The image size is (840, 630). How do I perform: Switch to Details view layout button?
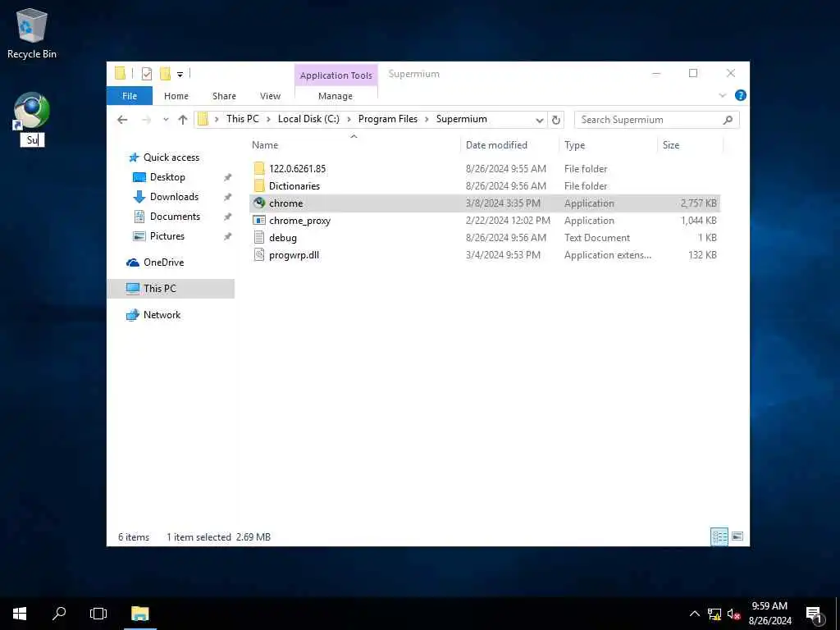point(719,536)
